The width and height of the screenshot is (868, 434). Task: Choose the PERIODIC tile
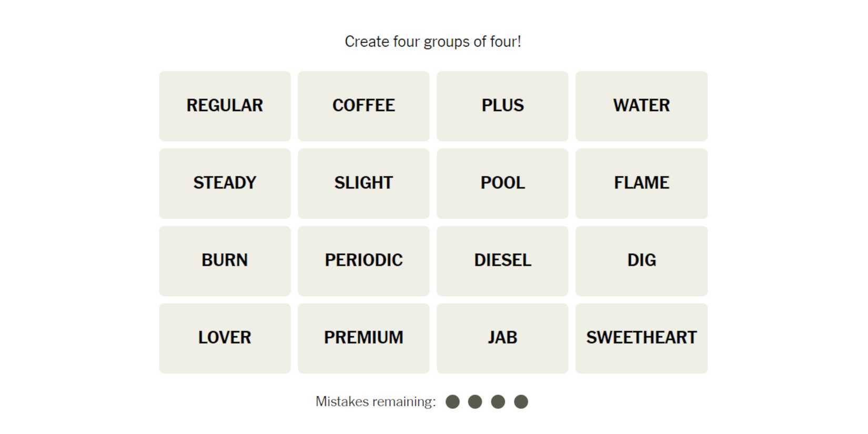[x=364, y=260]
